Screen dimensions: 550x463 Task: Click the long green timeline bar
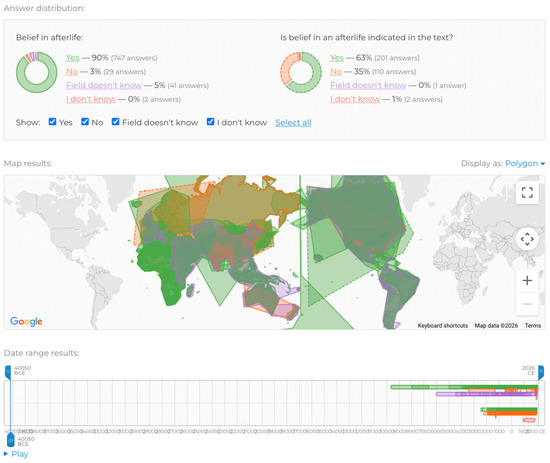[x=464, y=387]
